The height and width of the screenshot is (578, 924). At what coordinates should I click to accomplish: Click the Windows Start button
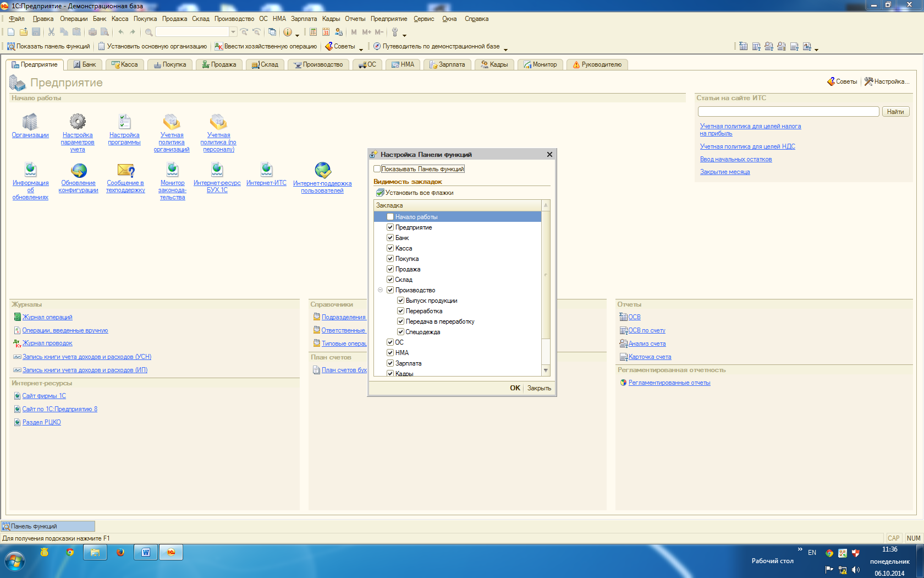click(x=15, y=561)
